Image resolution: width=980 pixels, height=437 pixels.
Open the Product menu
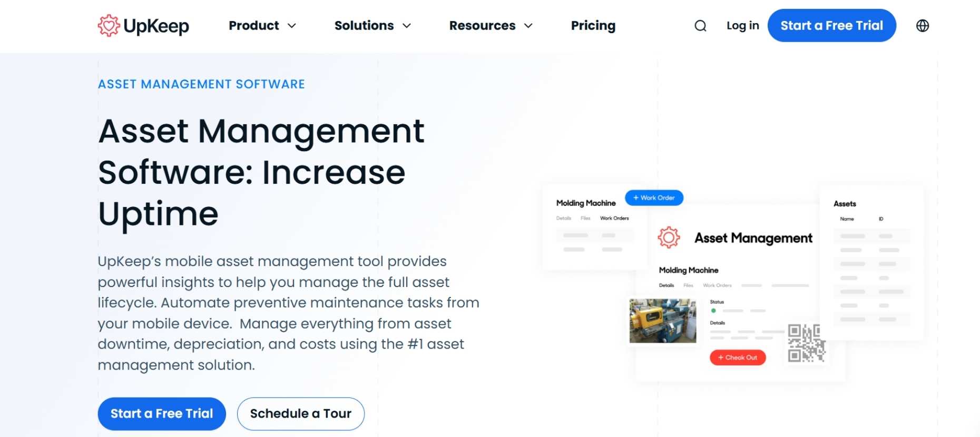[262, 26]
